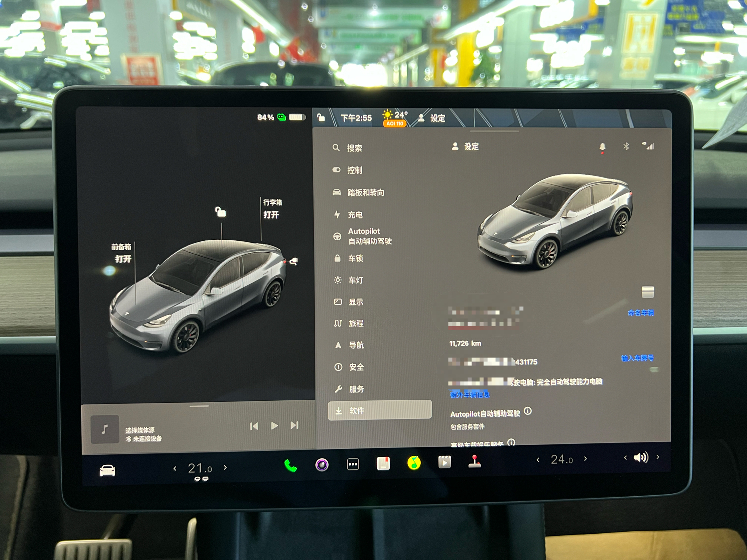Viewport: 747px width, 560px height.
Task: Open the 充电 charging menu
Action: (348, 215)
